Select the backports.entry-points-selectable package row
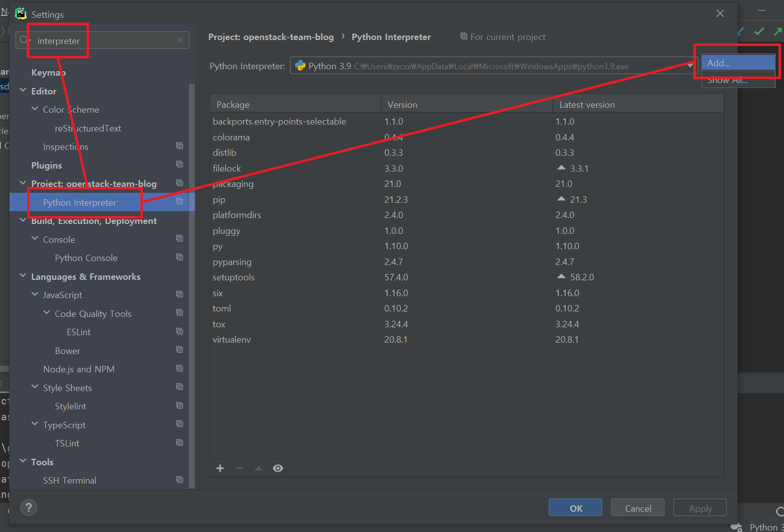Image resolution: width=784 pixels, height=532 pixels. (467, 122)
